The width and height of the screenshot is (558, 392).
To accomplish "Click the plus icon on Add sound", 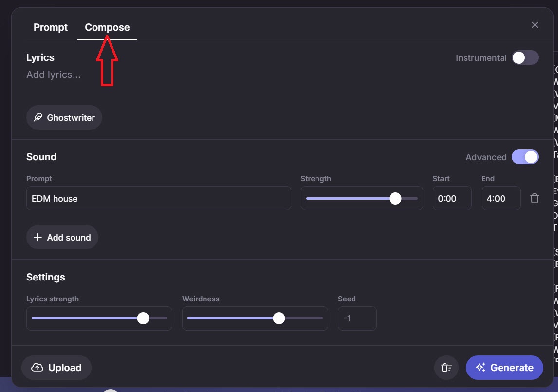I will (37, 237).
